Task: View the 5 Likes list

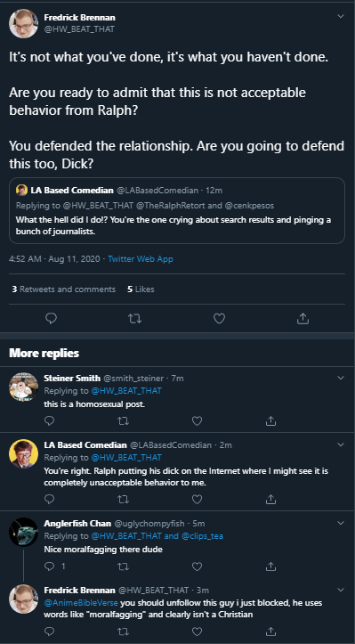Action: 141,289
